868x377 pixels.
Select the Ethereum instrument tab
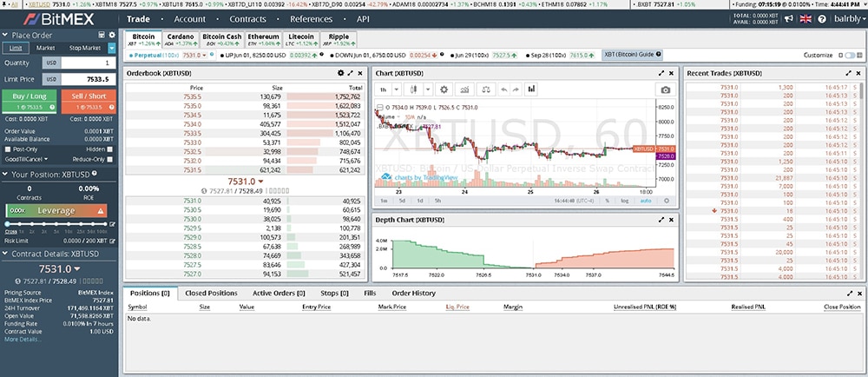[263, 40]
